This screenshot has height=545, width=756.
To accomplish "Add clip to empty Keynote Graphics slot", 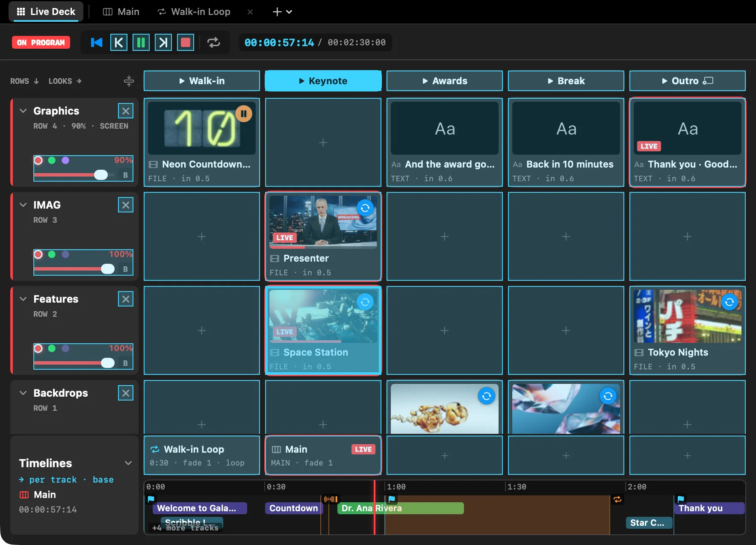I will 323,142.
